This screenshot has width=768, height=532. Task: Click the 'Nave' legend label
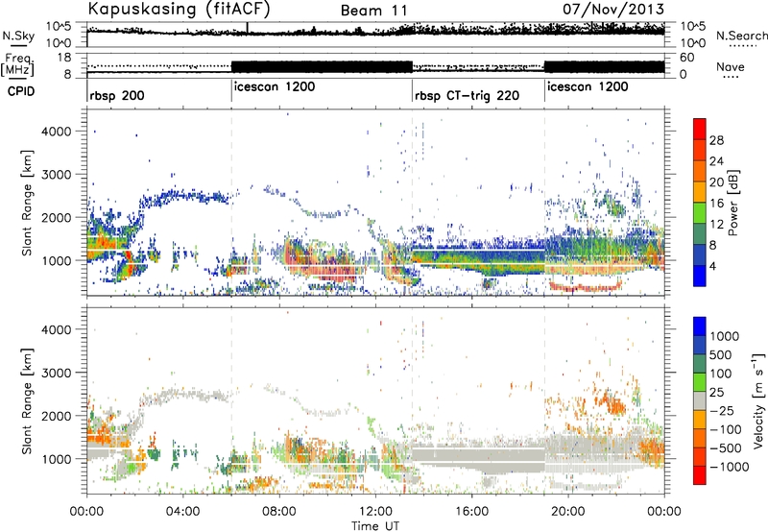(731, 66)
